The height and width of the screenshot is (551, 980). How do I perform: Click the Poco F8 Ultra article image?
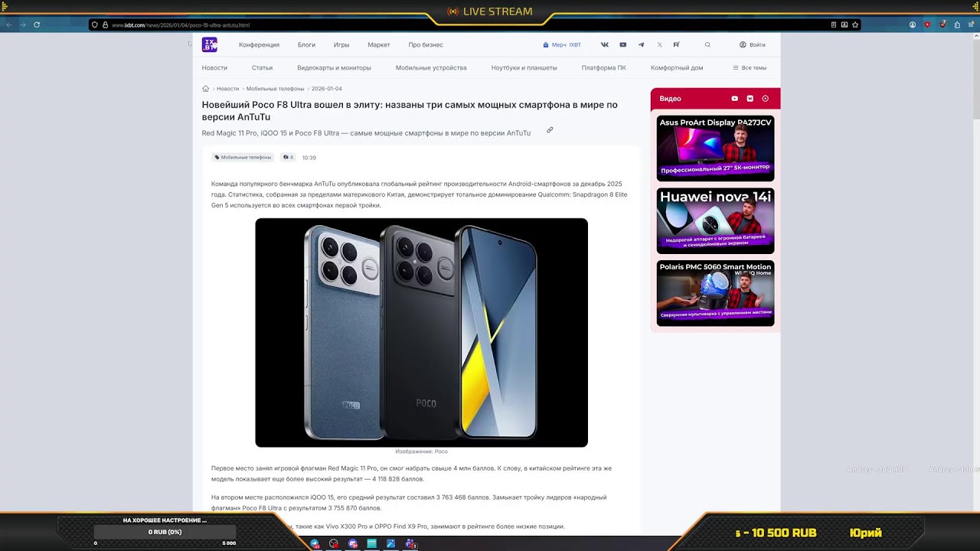click(421, 333)
